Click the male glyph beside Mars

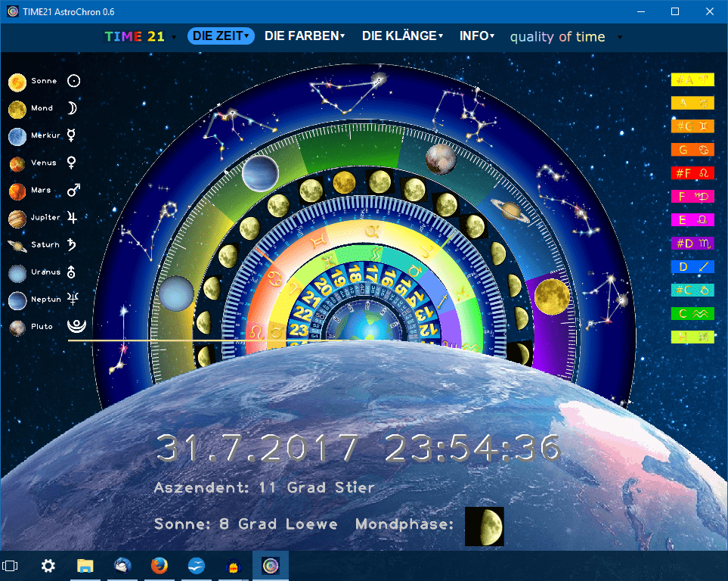pos(73,190)
